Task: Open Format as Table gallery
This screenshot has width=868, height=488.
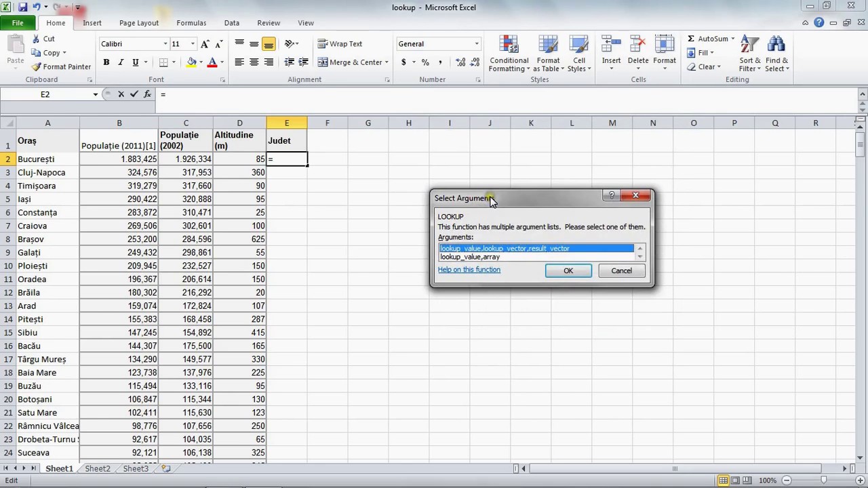Action: 548,54
